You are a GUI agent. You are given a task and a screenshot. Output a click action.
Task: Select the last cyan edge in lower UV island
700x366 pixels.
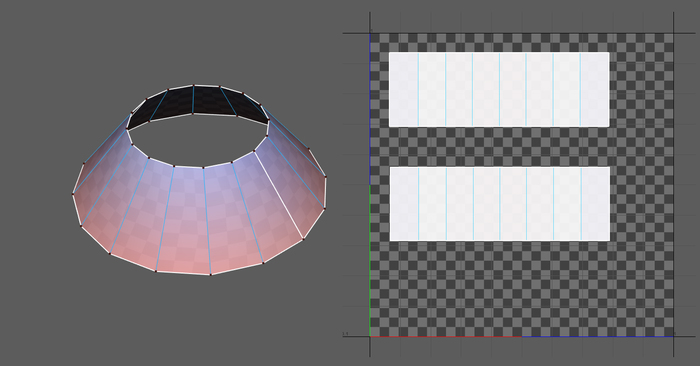tap(581, 204)
